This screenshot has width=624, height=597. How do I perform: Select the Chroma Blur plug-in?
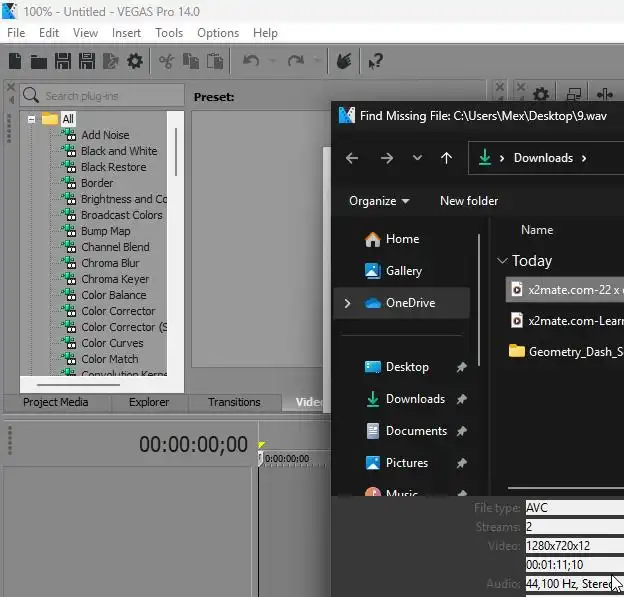tap(110, 263)
